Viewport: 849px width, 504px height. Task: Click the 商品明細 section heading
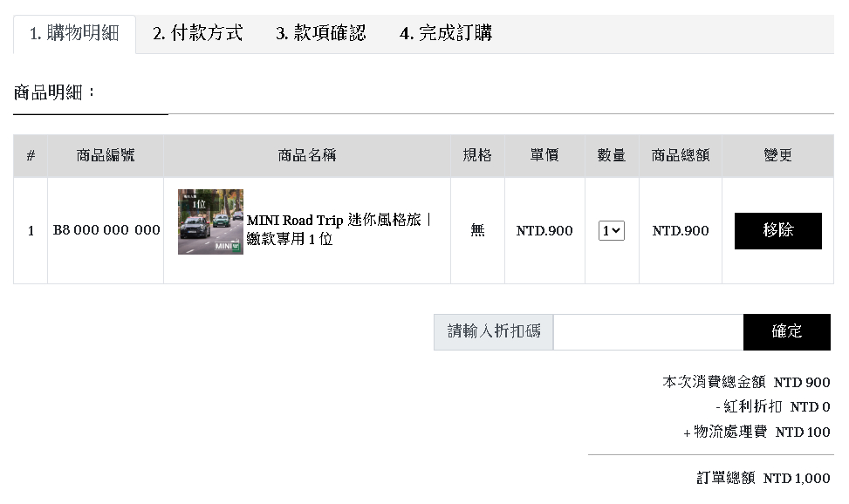(x=54, y=92)
